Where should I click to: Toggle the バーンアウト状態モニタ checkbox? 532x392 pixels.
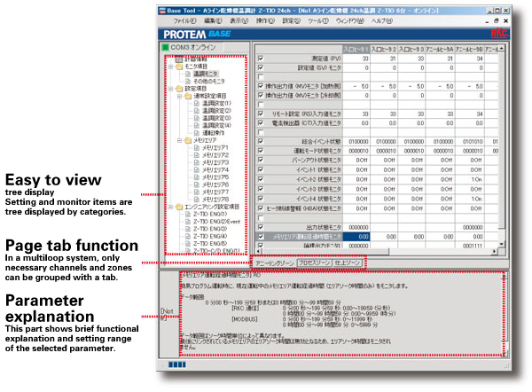point(261,160)
